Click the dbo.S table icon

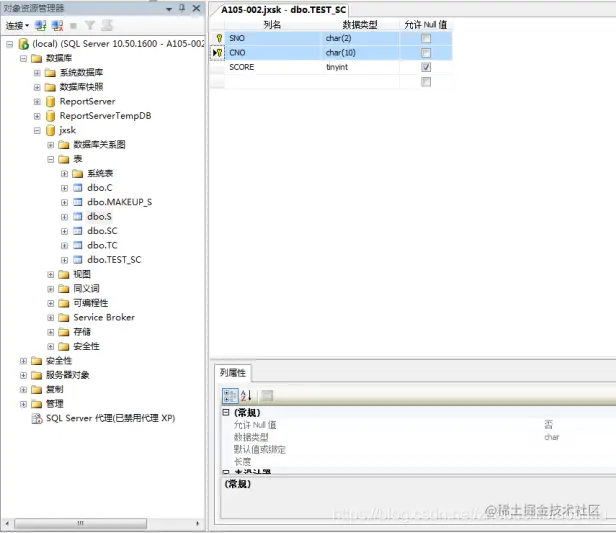tap(78, 216)
